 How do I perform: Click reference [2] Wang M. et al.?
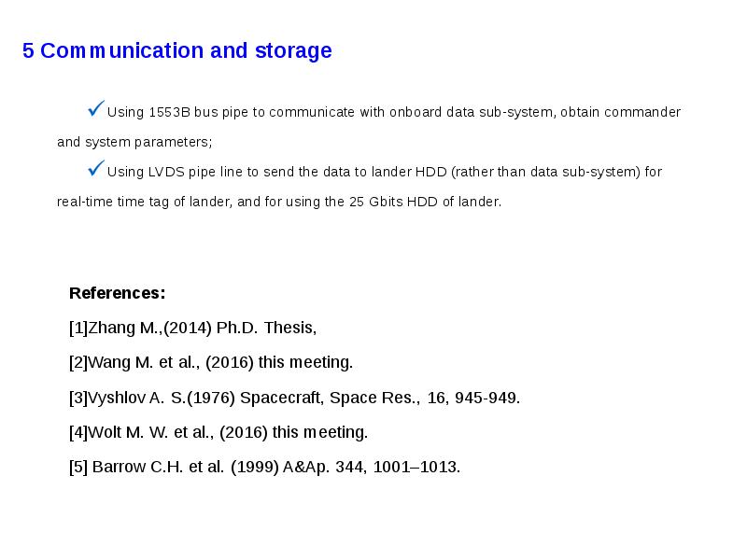pyautogui.click(x=211, y=362)
